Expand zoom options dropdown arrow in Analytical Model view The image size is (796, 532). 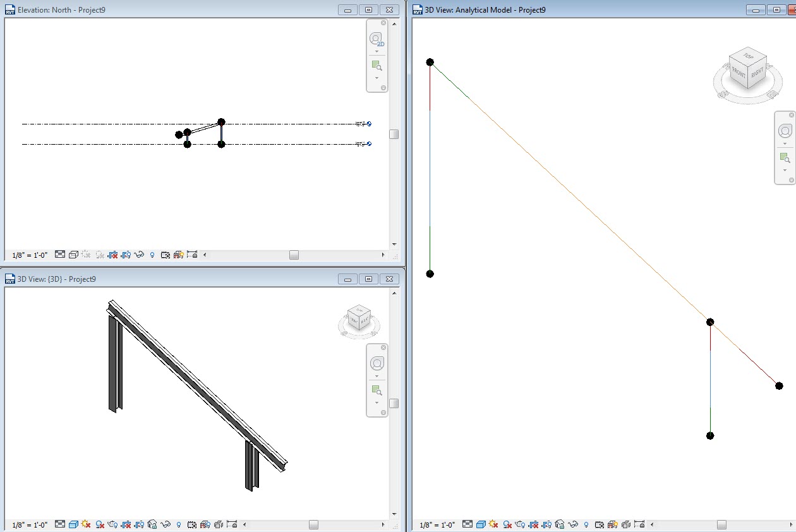click(785, 169)
